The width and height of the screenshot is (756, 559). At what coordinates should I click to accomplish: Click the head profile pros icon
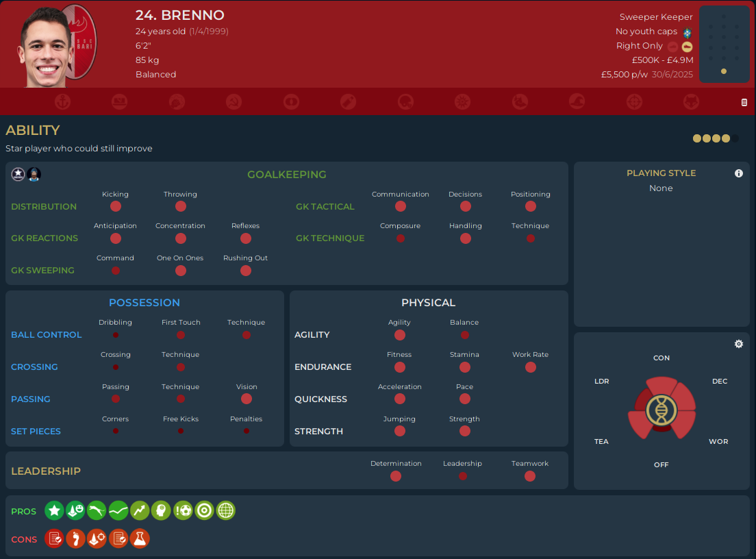click(161, 510)
